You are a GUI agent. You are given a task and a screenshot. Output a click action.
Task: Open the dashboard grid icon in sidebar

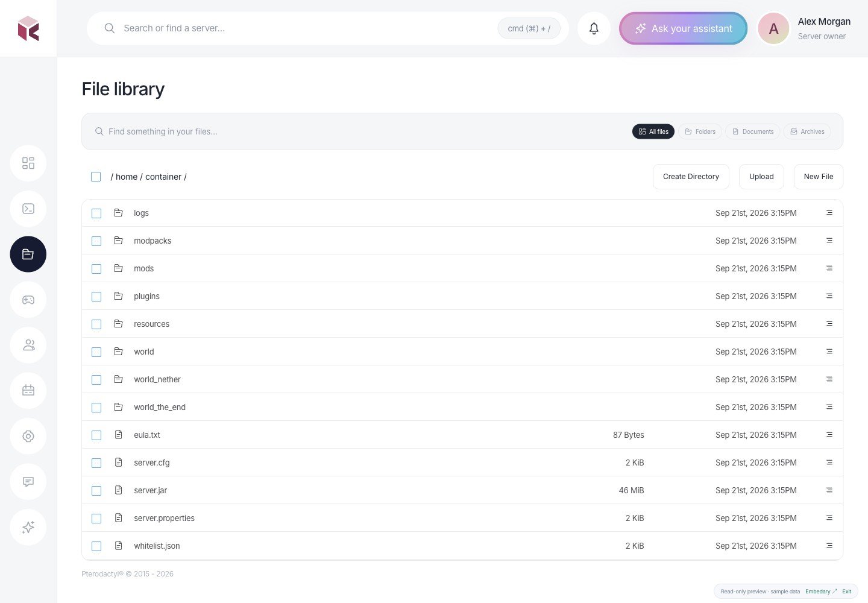coord(28,163)
